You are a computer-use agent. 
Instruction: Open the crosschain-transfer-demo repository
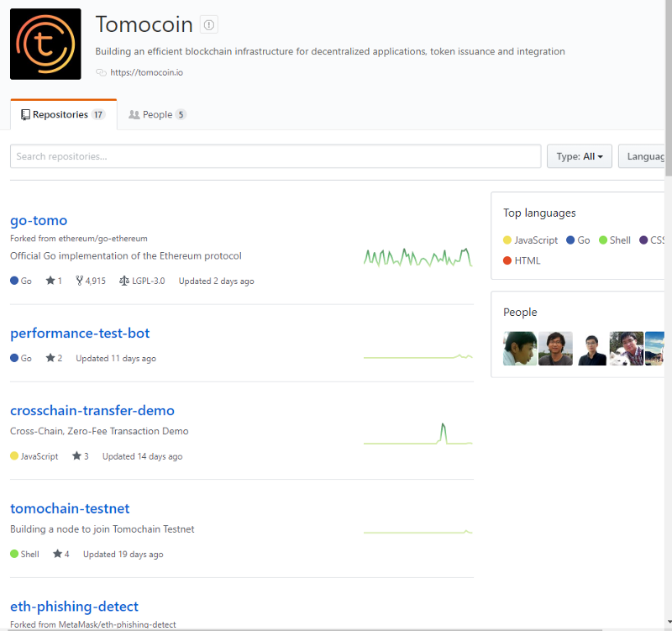click(92, 411)
